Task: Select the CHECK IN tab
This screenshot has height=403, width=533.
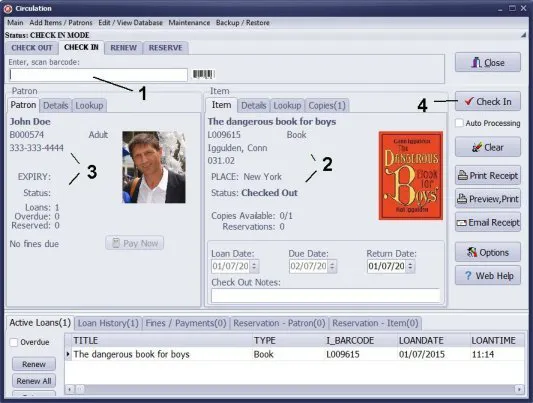Action: coord(81,47)
